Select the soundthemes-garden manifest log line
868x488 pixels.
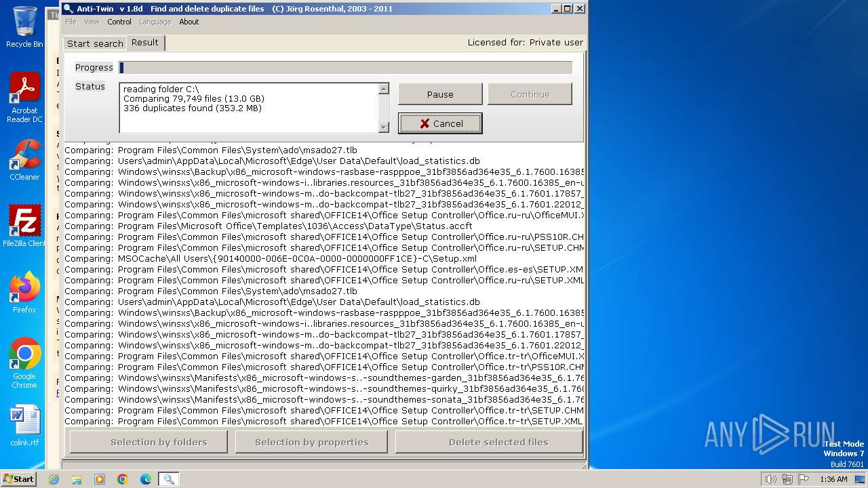click(324, 378)
